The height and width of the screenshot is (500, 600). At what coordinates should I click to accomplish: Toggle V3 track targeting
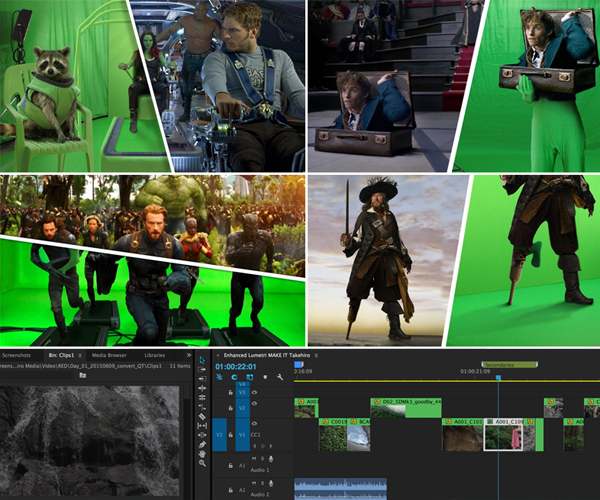click(243, 393)
